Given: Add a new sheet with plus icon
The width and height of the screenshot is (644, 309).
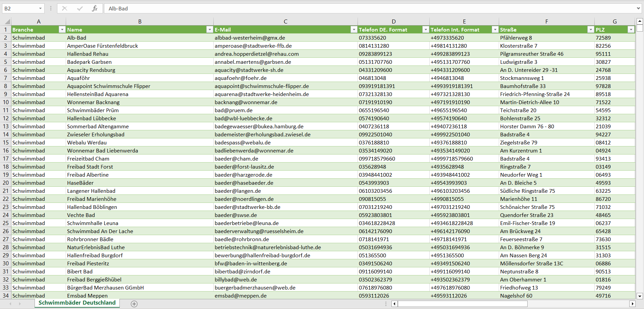Looking at the screenshot, I should [x=134, y=304].
